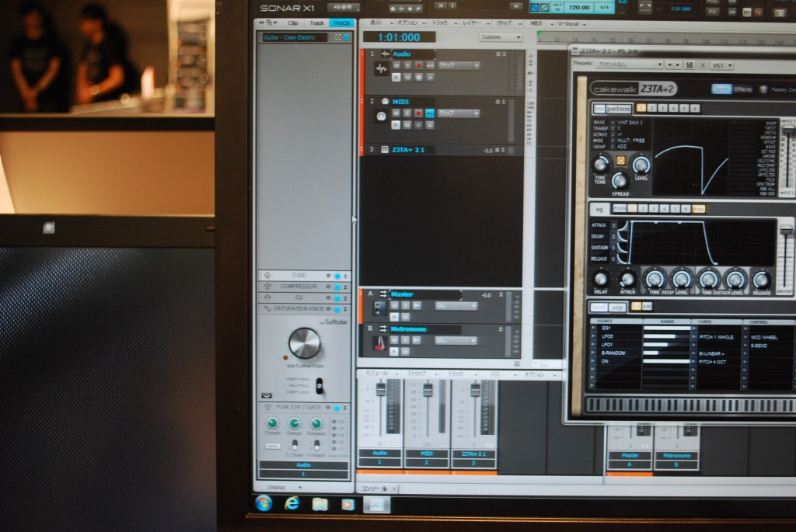This screenshot has width=796, height=532.
Task: Toggle the TUBE module power
Action: click(337, 276)
